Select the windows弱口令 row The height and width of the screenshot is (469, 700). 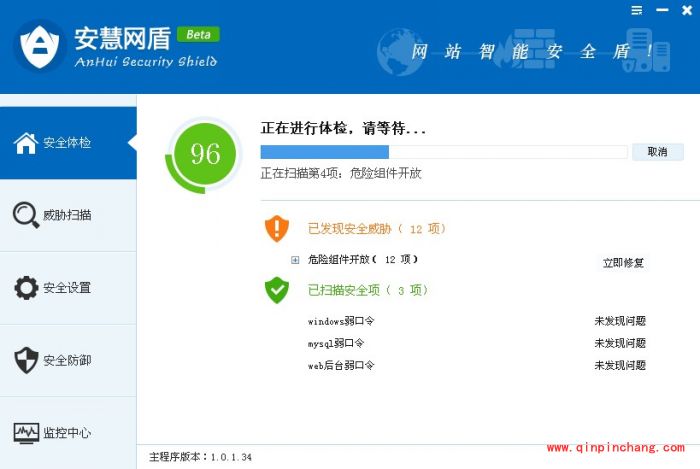point(341,321)
